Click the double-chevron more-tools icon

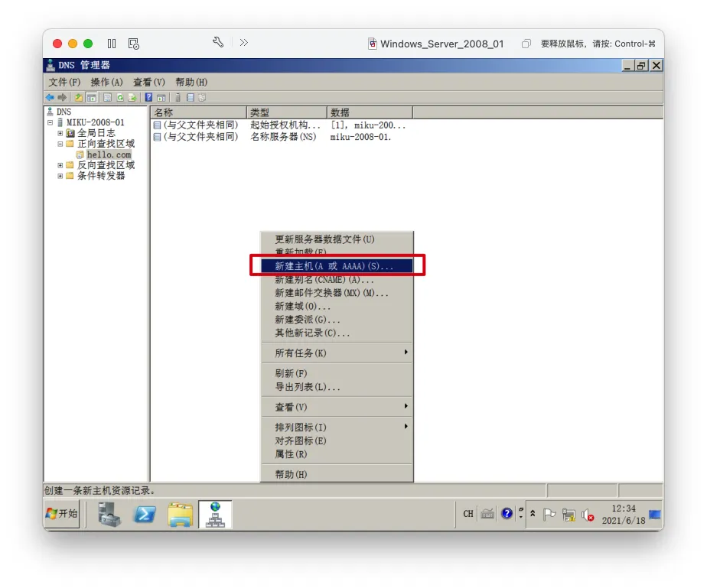tap(244, 42)
